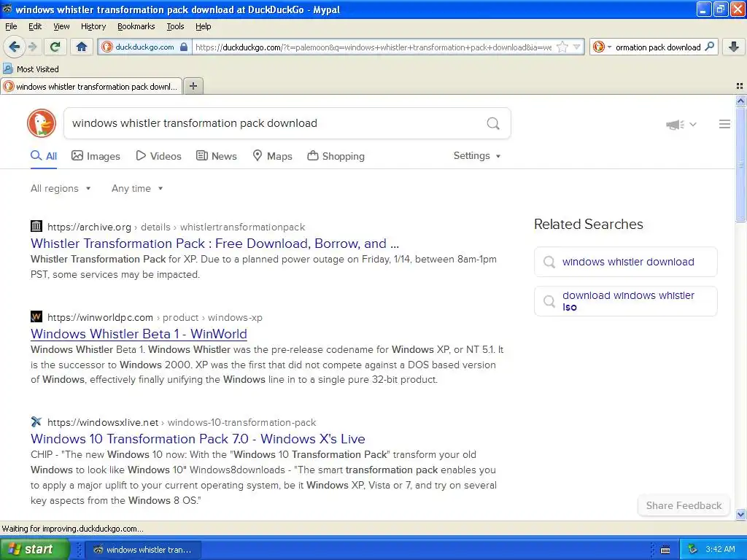Open Windows Whistler Beta 1 - WinWorld link
This screenshot has width=747, height=560.
139,334
